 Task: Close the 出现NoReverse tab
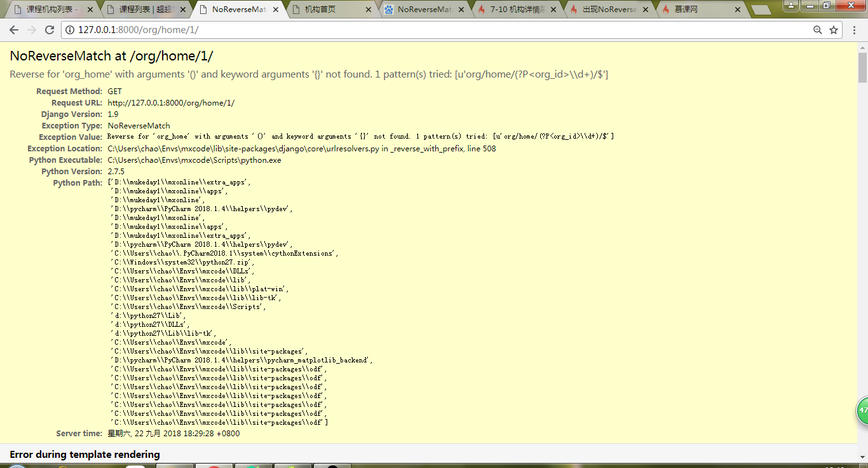647,10
